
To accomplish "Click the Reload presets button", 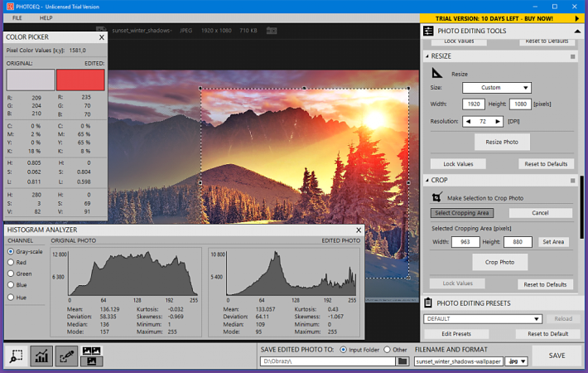I will (x=563, y=318).
